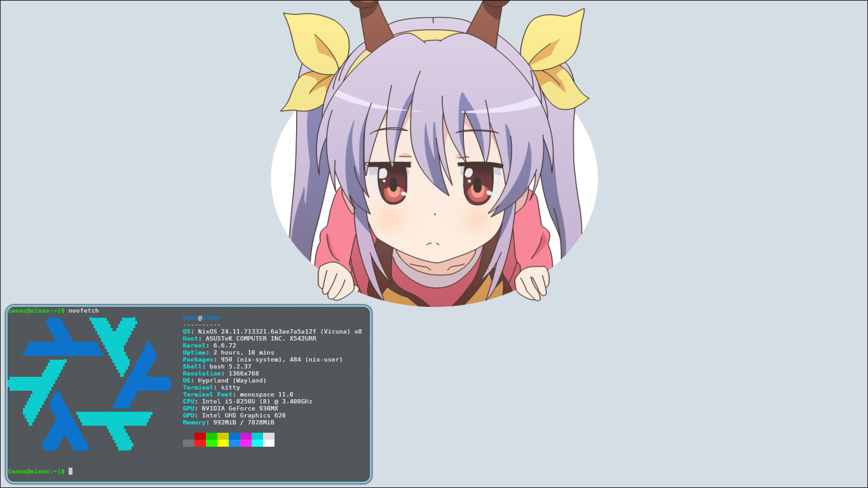This screenshot has width=868, height=488.
Task: Click the Resolution 1366x768 line
Action: tap(221, 374)
